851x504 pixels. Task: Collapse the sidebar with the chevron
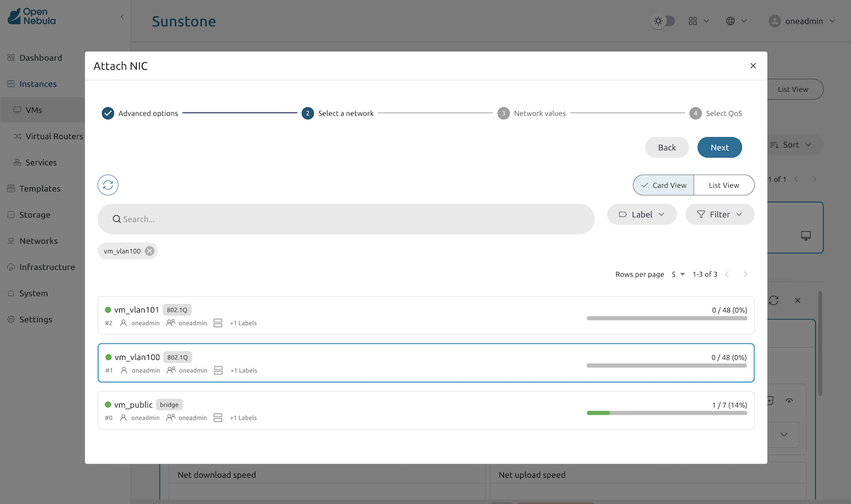[x=122, y=17]
